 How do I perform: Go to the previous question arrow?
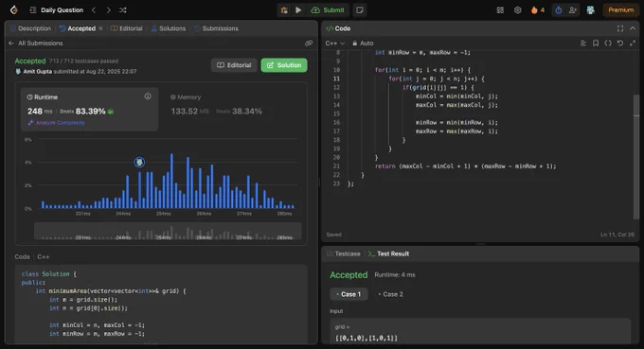point(94,9)
